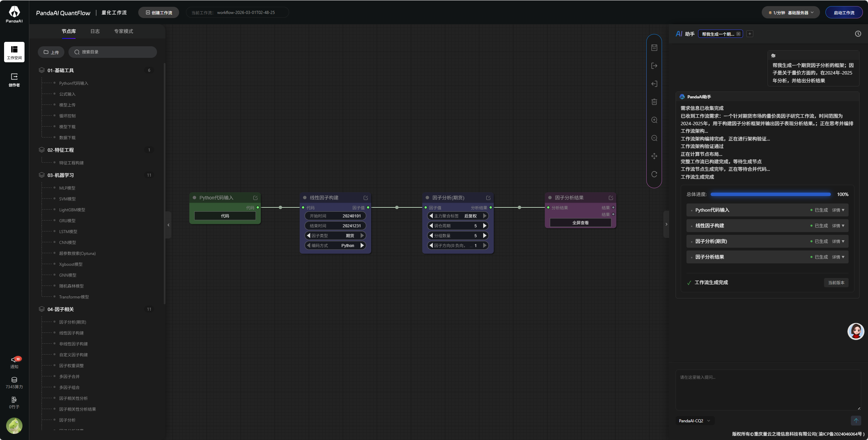Image resolution: width=868 pixels, height=440 pixels.
Task: Click the 当前版本 button
Action: 836,282
